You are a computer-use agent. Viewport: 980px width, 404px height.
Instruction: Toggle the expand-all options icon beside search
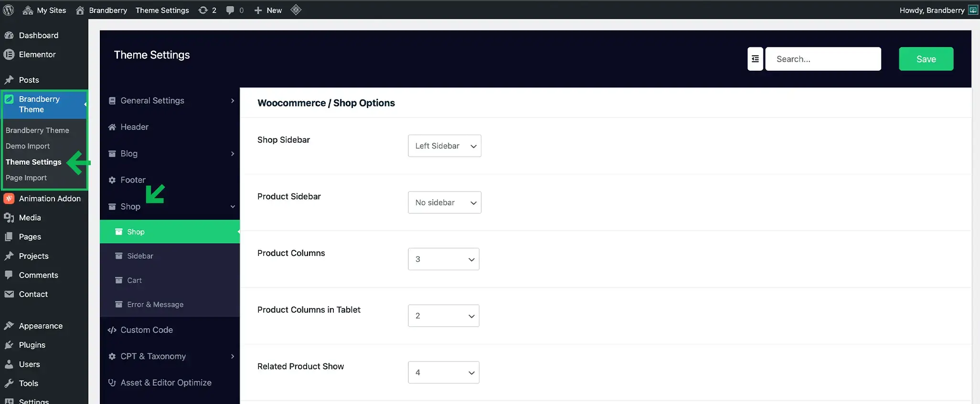click(755, 59)
